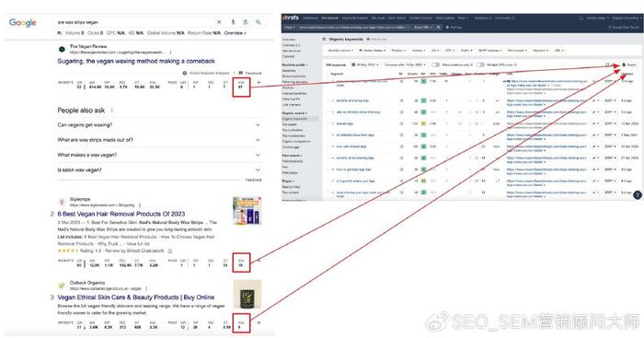Click the Ahrefs help question mark bubble
Viewport: 644px width, 338px height.
637,195
